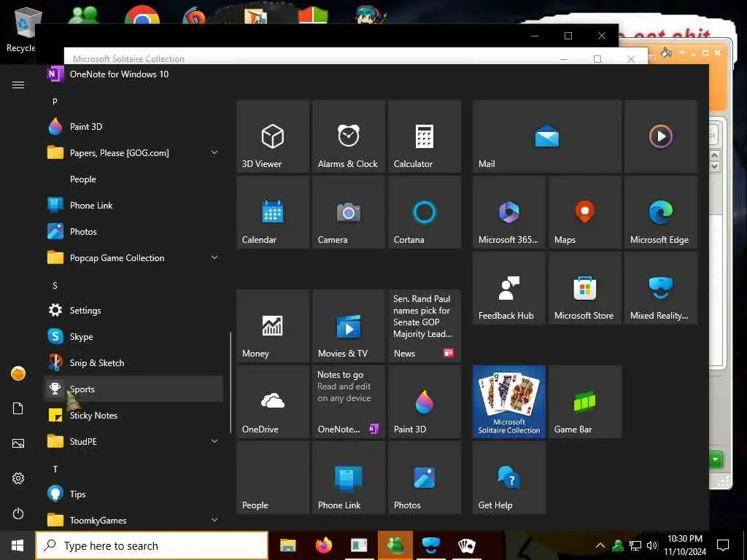
Task: Open the media player tile beside Mail
Action: (x=661, y=136)
